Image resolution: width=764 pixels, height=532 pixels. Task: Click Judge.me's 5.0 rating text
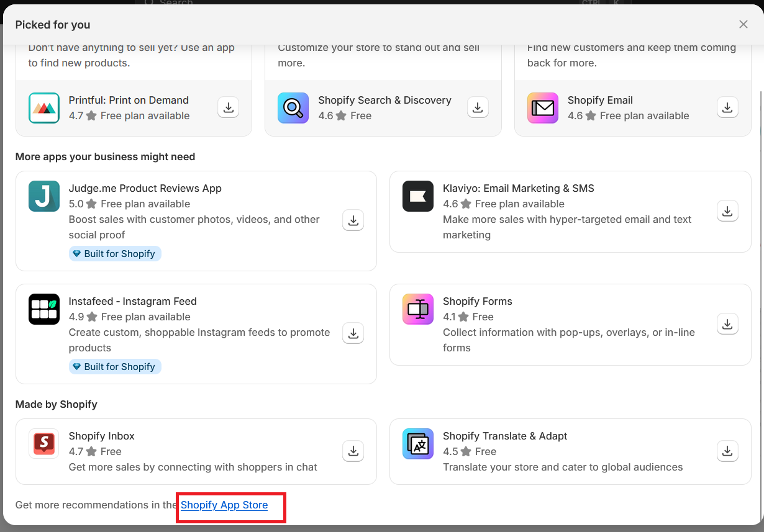[76, 204]
